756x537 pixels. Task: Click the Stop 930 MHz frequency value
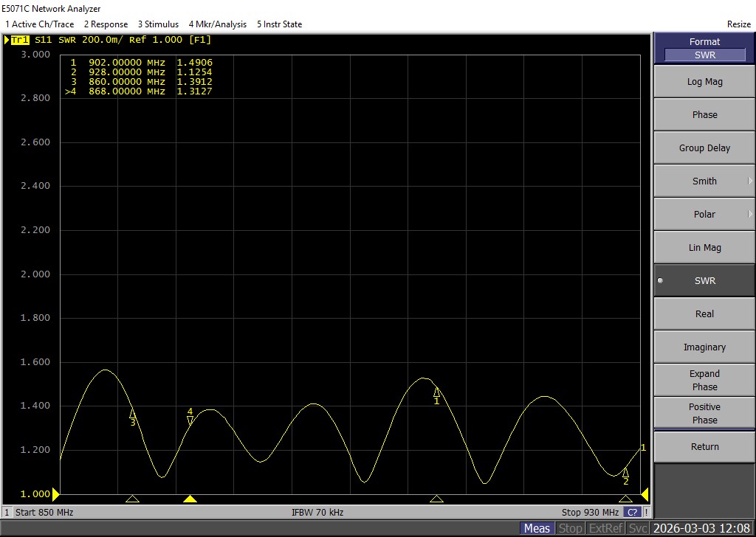tap(590, 512)
